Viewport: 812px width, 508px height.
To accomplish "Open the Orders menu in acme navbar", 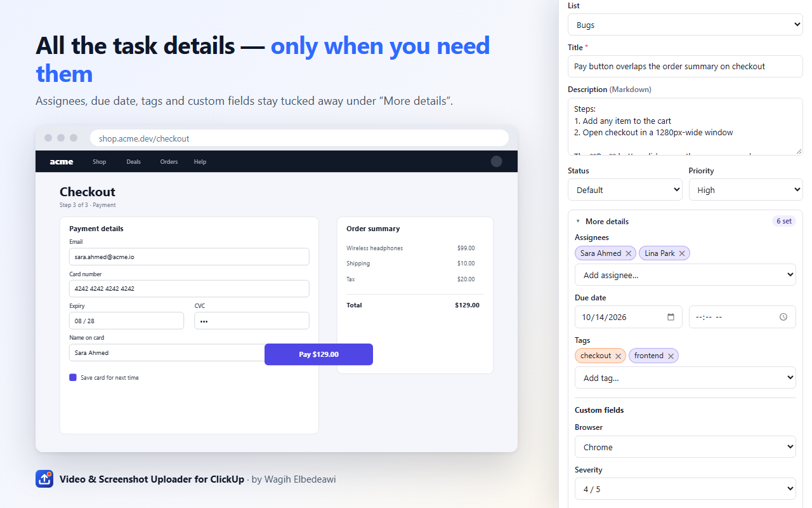I will (169, 162).
